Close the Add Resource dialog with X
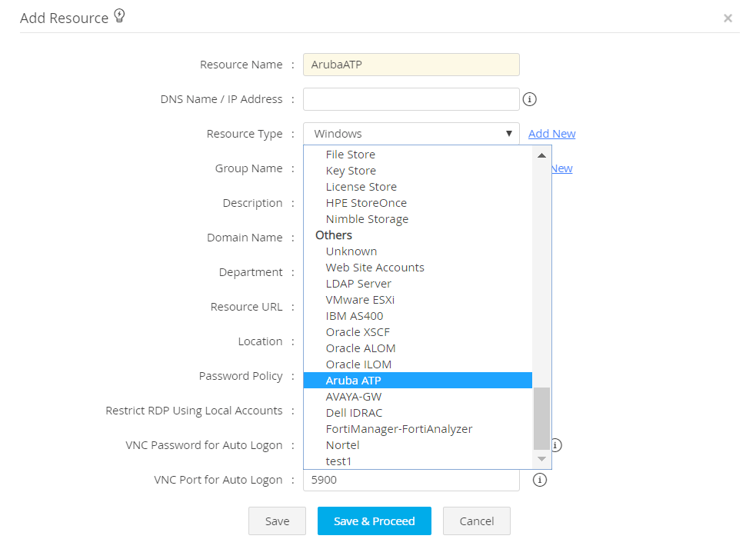 728,18
